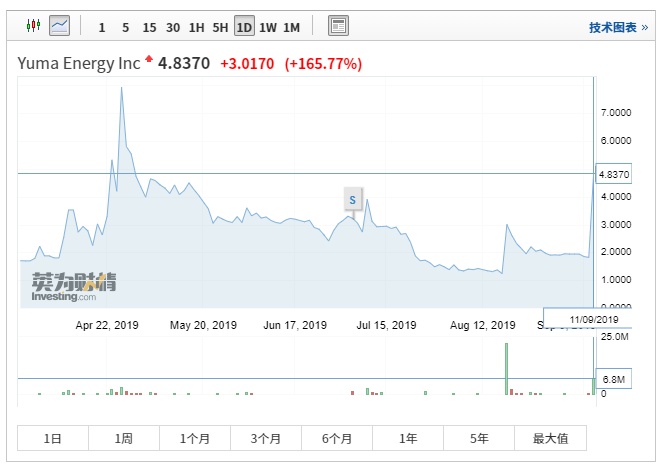Switch to candlestick chart type
This screenshot has width=664, height=469.
click(x=33, y=24)
